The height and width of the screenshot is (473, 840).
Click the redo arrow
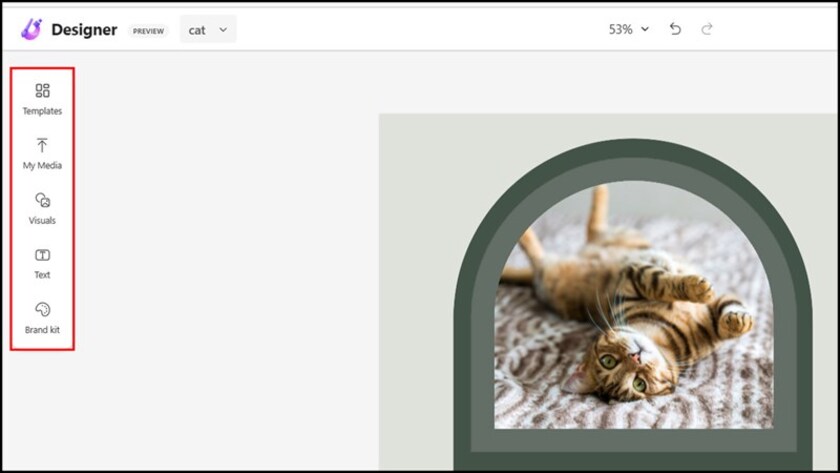pos(707,29)
